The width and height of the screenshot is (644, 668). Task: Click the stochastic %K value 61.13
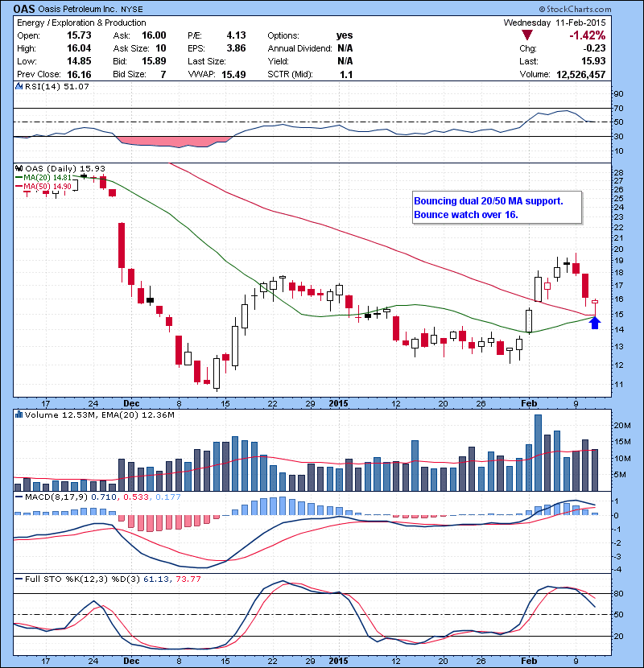[156, 579]
